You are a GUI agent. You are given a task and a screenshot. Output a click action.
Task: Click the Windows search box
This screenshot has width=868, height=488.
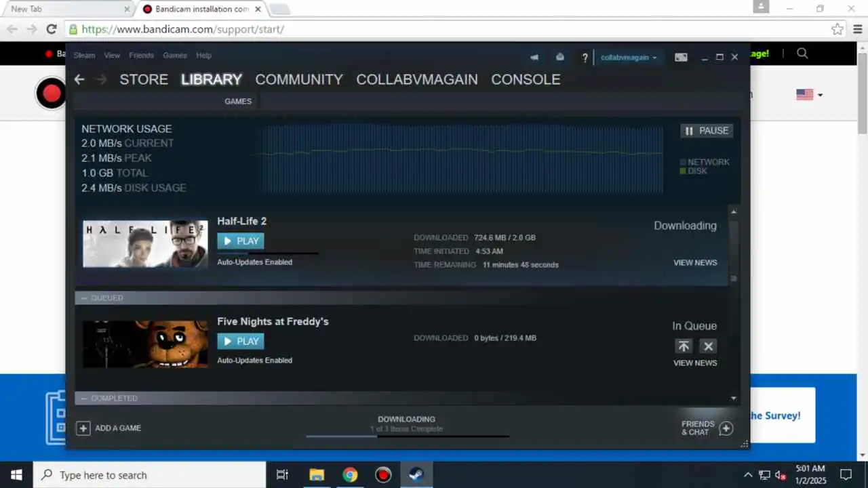149,474
